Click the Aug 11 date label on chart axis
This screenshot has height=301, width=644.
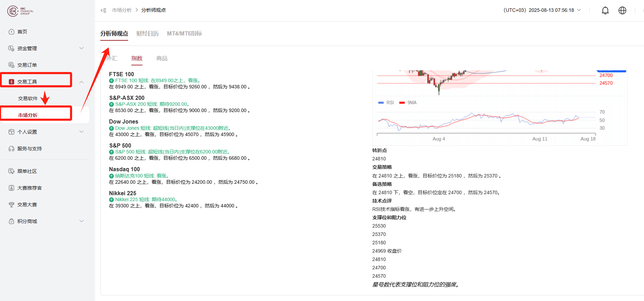click(540, 139)
